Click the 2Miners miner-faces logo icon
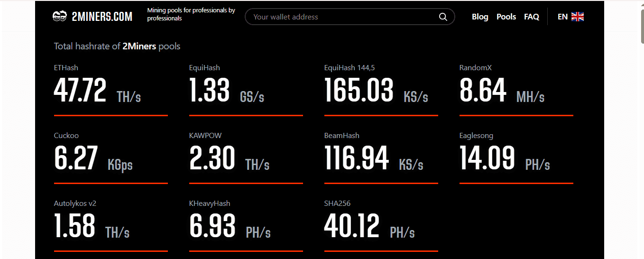644x259 pixels. (60, 17)
